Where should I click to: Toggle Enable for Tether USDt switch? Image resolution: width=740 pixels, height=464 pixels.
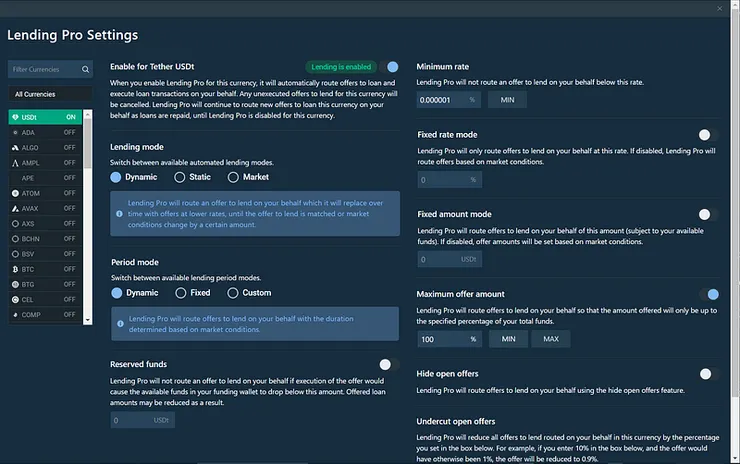pos(390,67)
